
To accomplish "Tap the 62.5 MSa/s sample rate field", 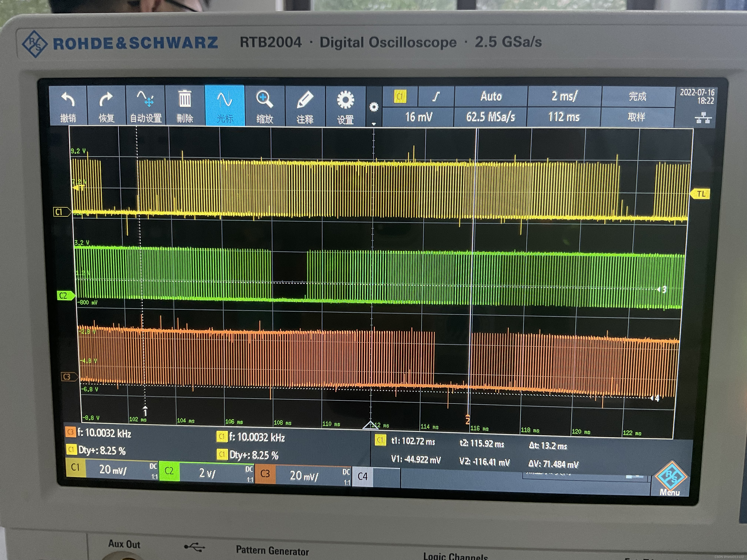I will (x=490, y=117).
